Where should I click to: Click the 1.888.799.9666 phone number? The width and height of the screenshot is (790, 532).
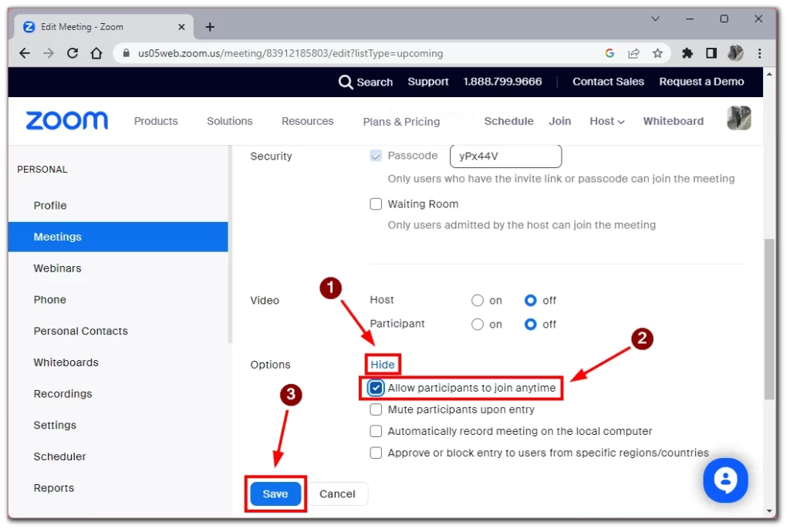coord(503,82)
